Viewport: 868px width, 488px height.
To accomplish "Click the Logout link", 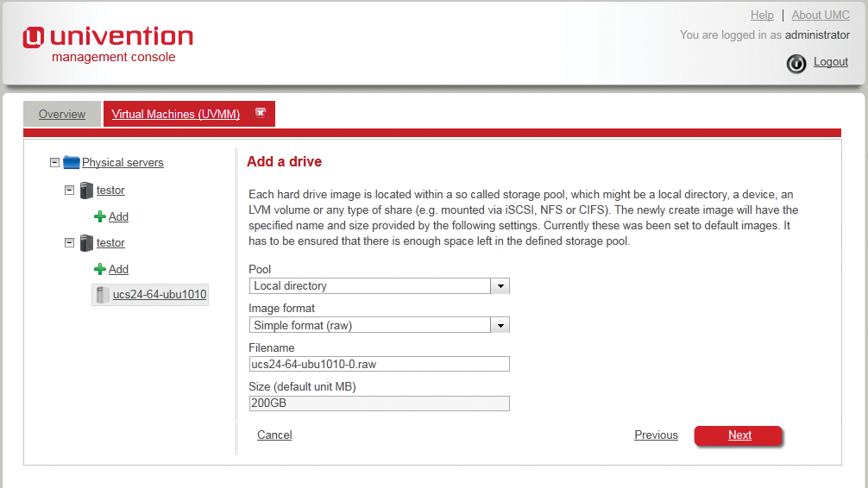I will (830, 61).
